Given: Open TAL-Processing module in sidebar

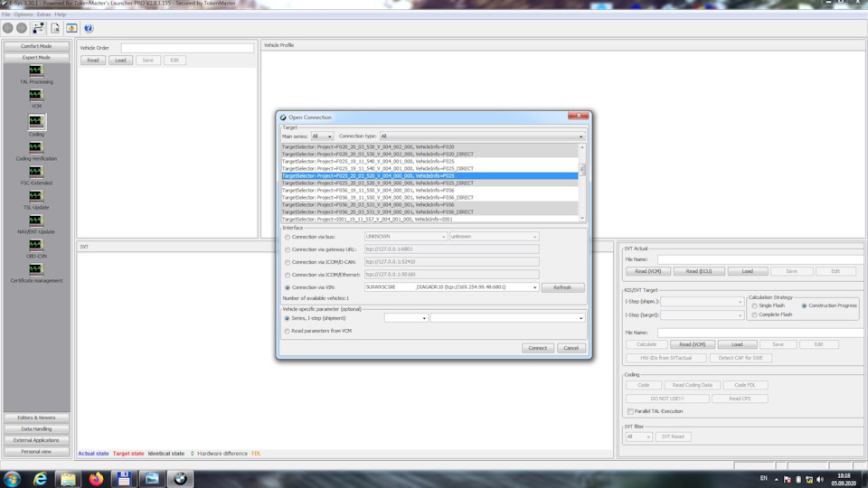Looking at the screenshot, I should (x=36, y=70).
